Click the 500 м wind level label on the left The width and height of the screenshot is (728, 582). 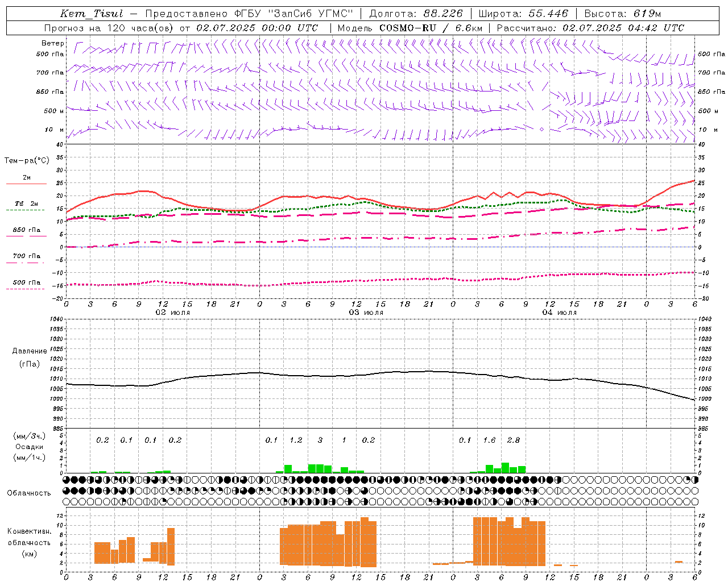coord(54,111)
